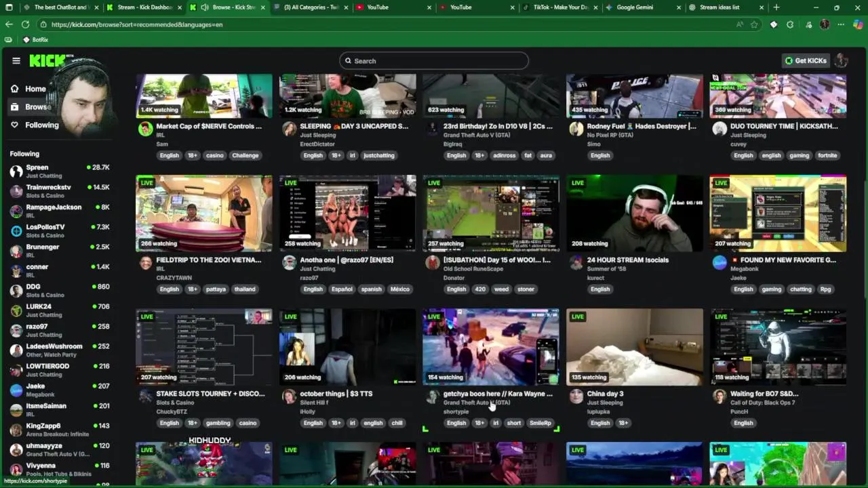The image size is (868, 488).
Task: Click razo97 avatar in sidebar
Action: click(16, 330)
